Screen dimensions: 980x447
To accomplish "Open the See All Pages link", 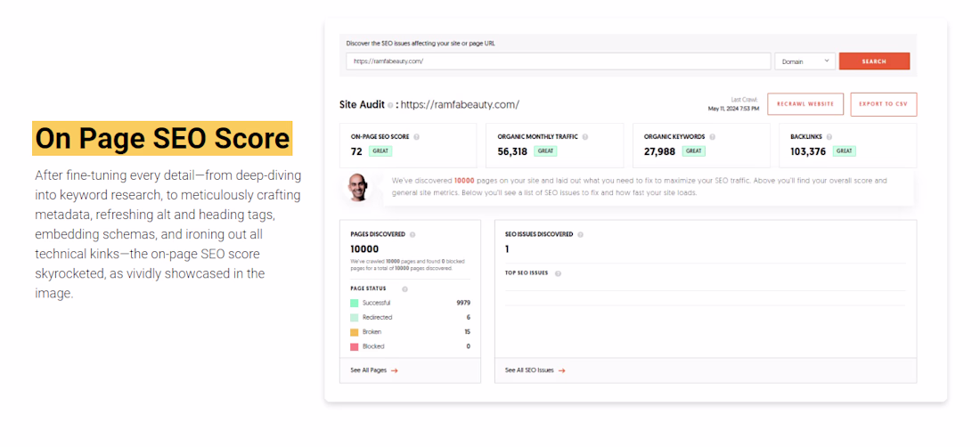I will point(374,370).
